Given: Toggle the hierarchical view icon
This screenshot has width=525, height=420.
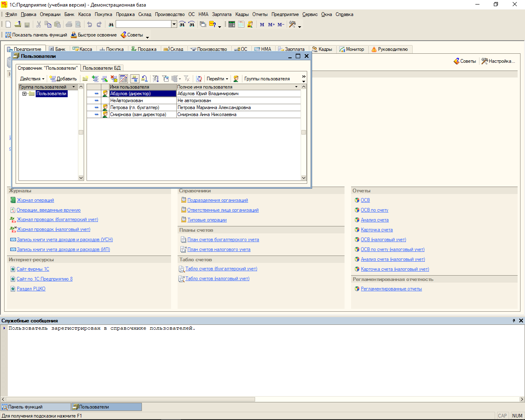Looking at the screenshot, I should (x=135, y=79).
